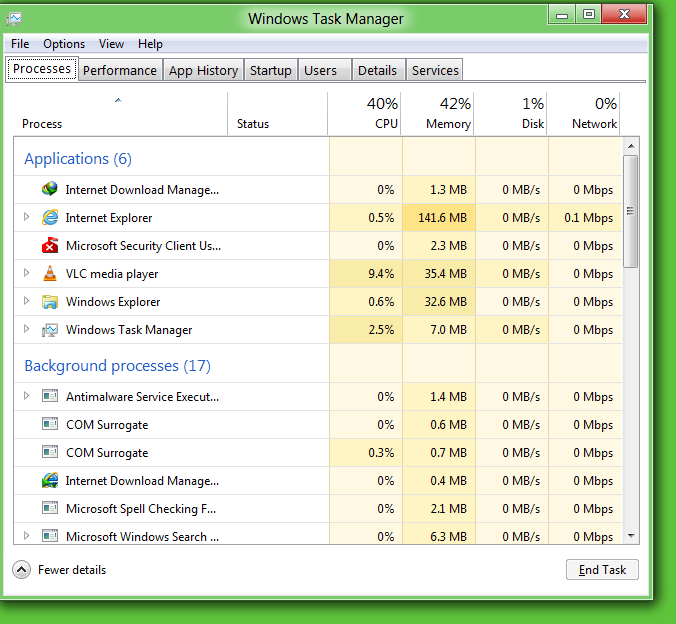Click the Internet Download Manager globe icon under Applications
The height and width of the screenshot is (624, 676).
[50, 189]
